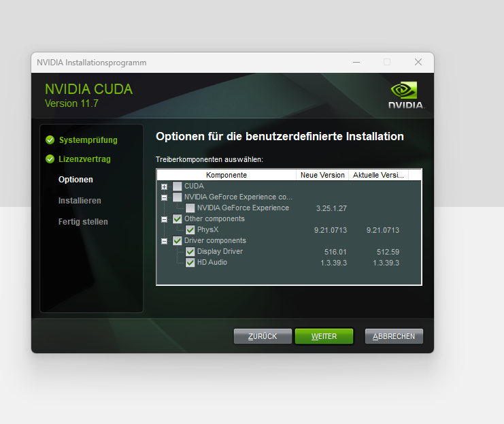Click the Aktuelle Versi... column header
The width and height of the screenshot is (504, 424).
pos(378,175)
